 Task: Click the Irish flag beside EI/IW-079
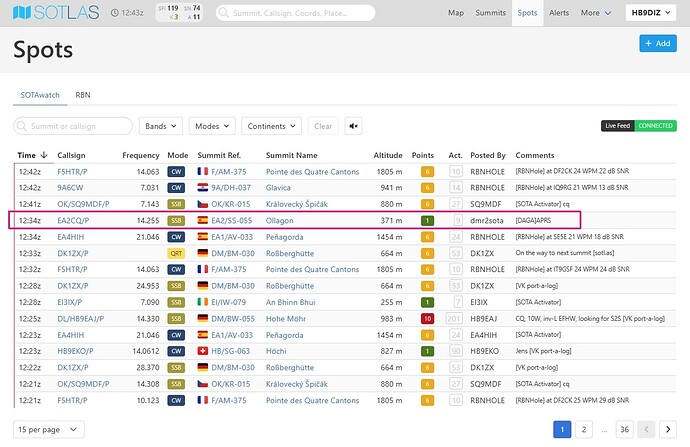(205, 302)
